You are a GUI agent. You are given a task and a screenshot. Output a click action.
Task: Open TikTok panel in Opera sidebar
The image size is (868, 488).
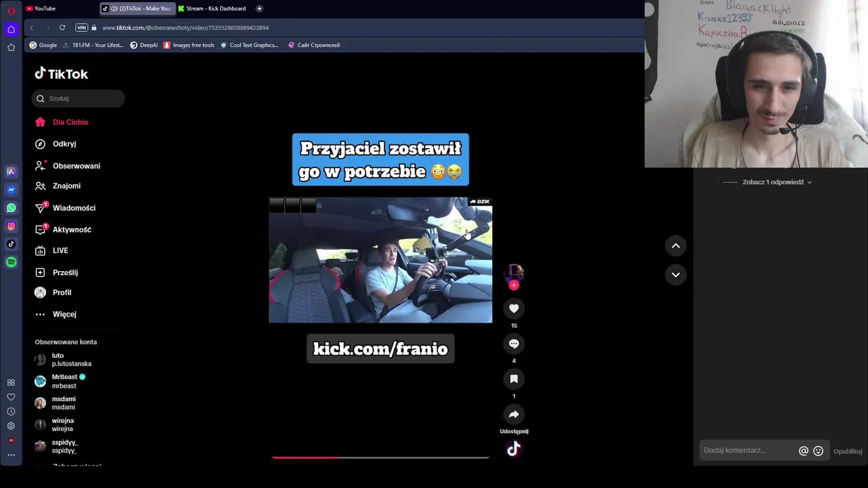pos(11,244)
